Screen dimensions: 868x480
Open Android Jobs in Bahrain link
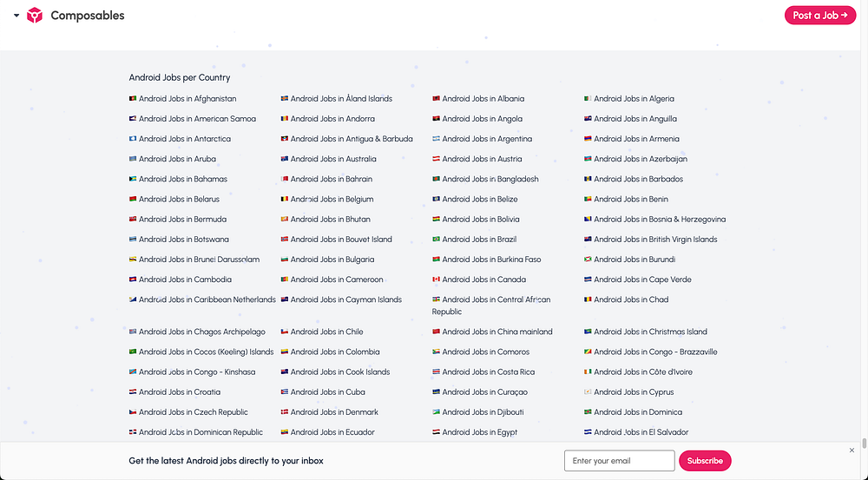pyautogui.click(x=326, y=179)
